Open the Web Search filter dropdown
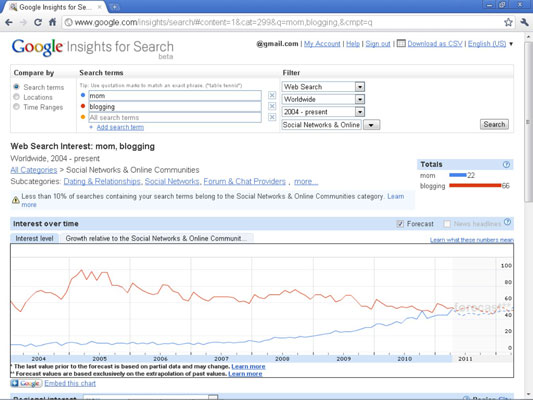The height and width of the screenshot is (400, 533). (323, 87)
